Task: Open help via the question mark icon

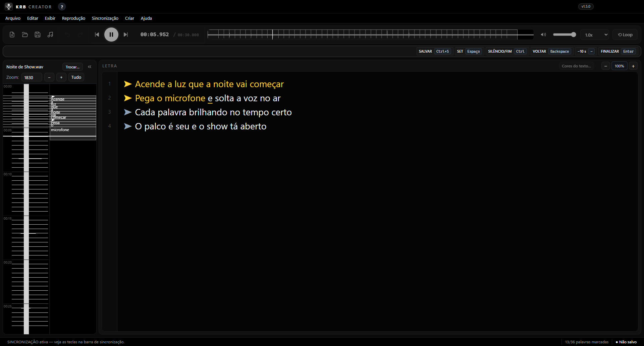Action: point(62,7)
